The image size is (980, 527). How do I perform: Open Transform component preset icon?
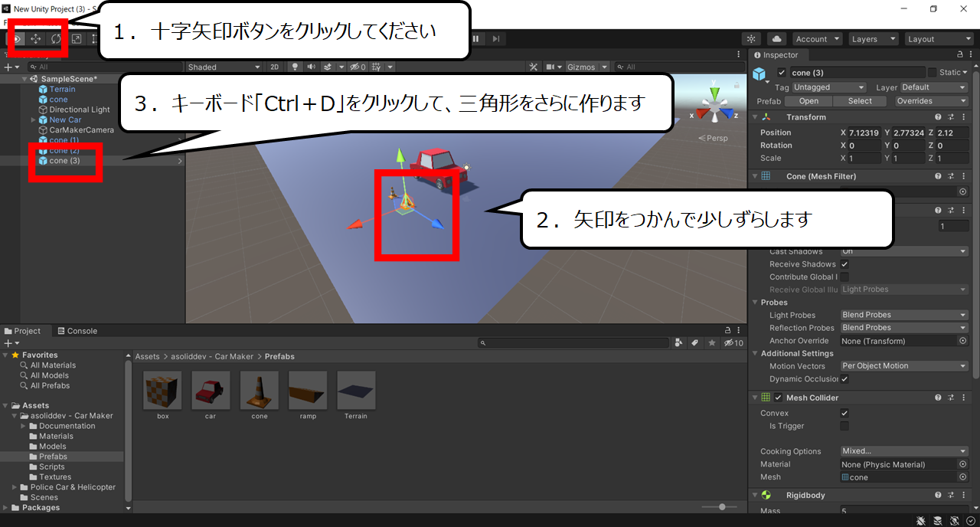point(951,117)
